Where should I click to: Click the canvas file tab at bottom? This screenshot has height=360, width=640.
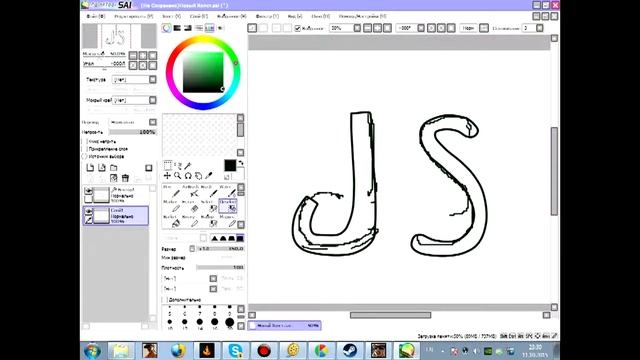pyautogui.click(x=284, y=326)
